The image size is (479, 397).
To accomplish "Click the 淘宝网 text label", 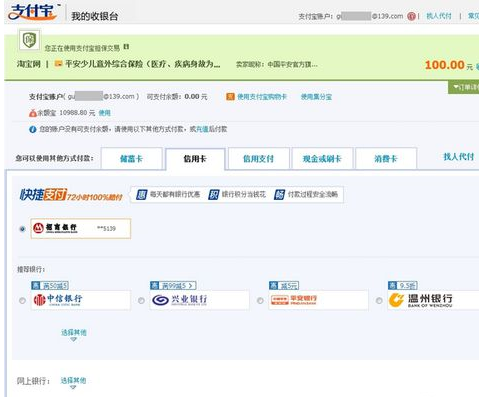I will coord(29,64).
